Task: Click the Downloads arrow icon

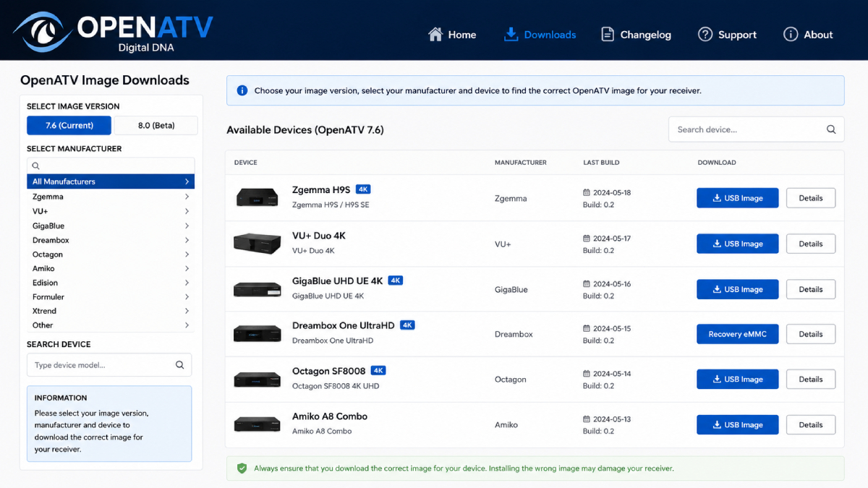Action: point(511,34)
